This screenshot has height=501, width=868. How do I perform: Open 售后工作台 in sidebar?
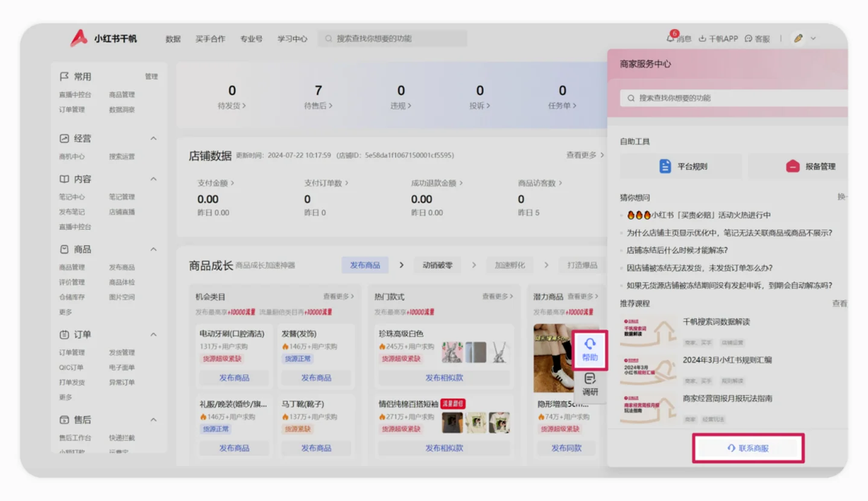(x=75, y=438)
